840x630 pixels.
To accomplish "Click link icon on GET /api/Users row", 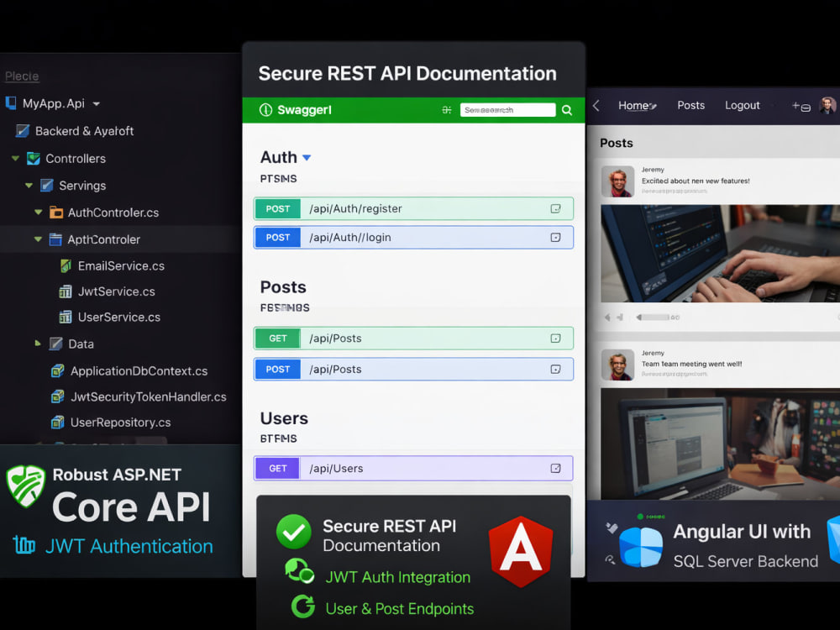I will point(555,468).
